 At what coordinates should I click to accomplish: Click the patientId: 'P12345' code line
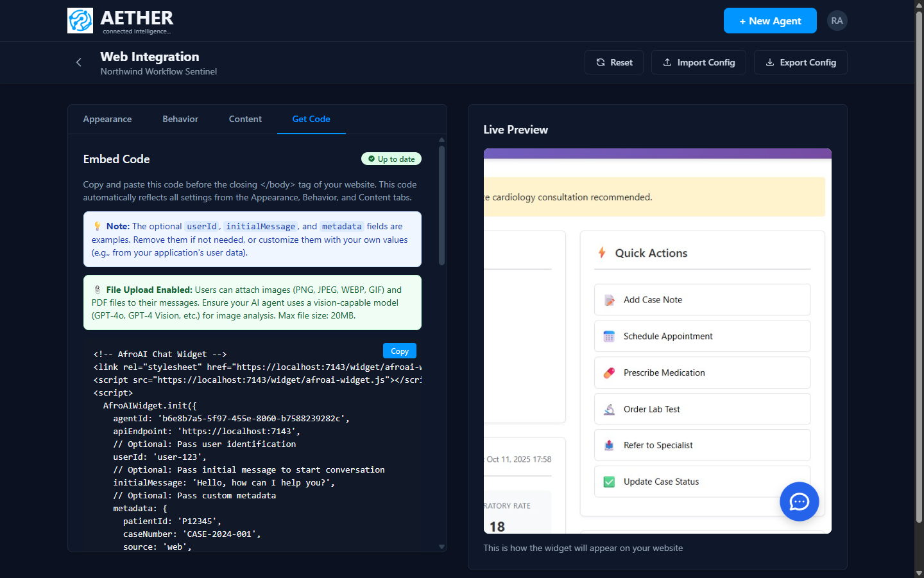172,521
